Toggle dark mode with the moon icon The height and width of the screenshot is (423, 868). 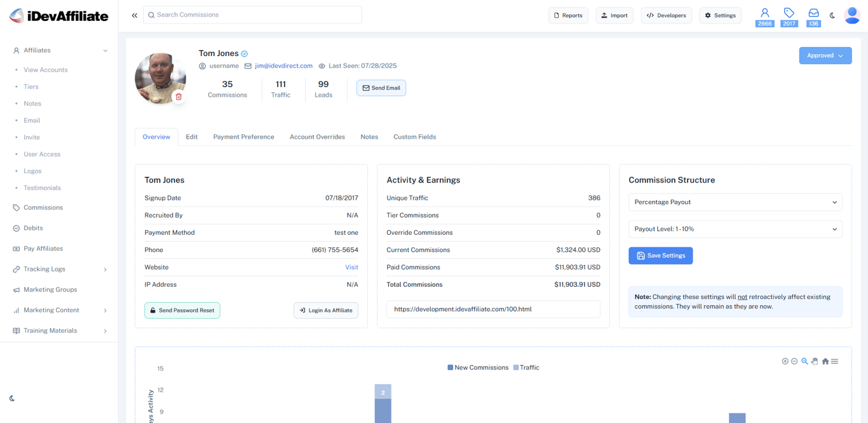pyautogui.click(x=832, y=16)
